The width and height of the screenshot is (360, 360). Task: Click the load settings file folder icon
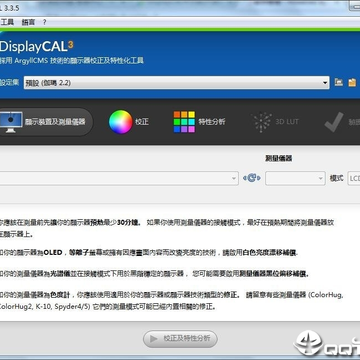click(339, 82)
